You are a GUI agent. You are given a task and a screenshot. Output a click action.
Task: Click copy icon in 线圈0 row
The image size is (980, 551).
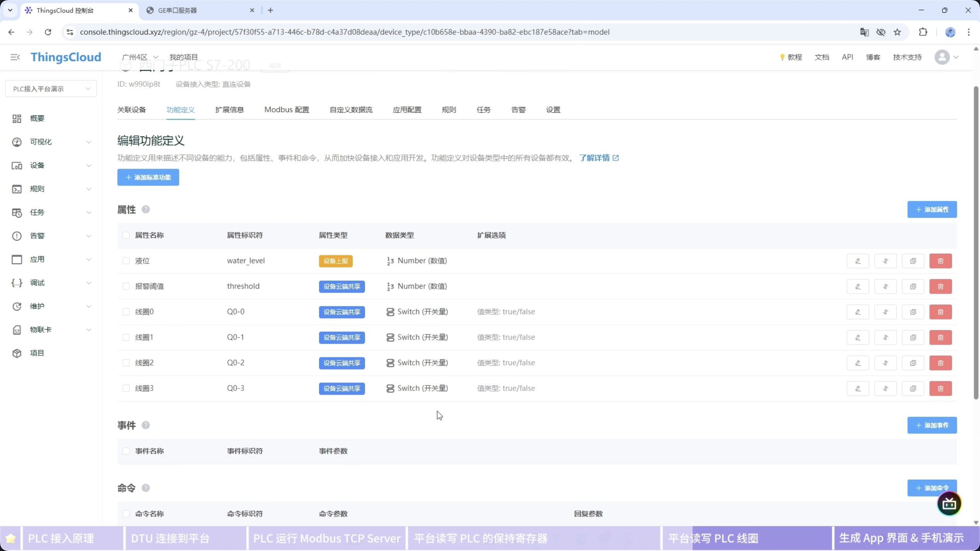click(x=913, y=312)
